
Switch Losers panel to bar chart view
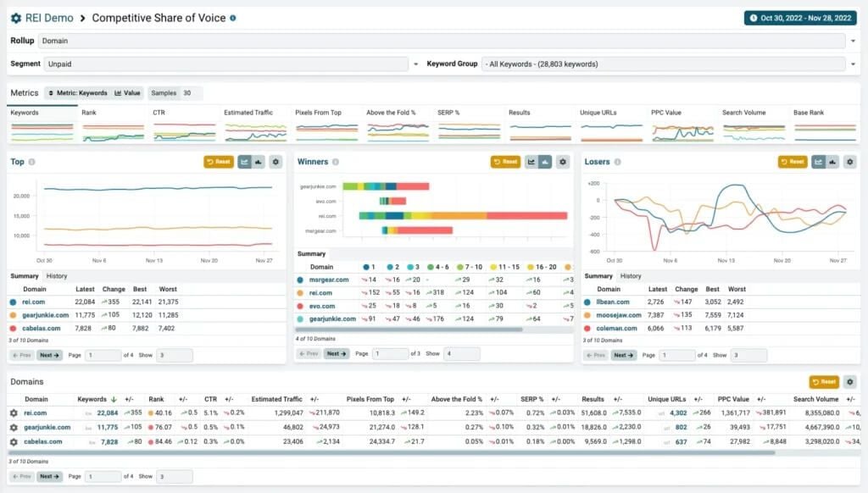[x=832, y=162]
